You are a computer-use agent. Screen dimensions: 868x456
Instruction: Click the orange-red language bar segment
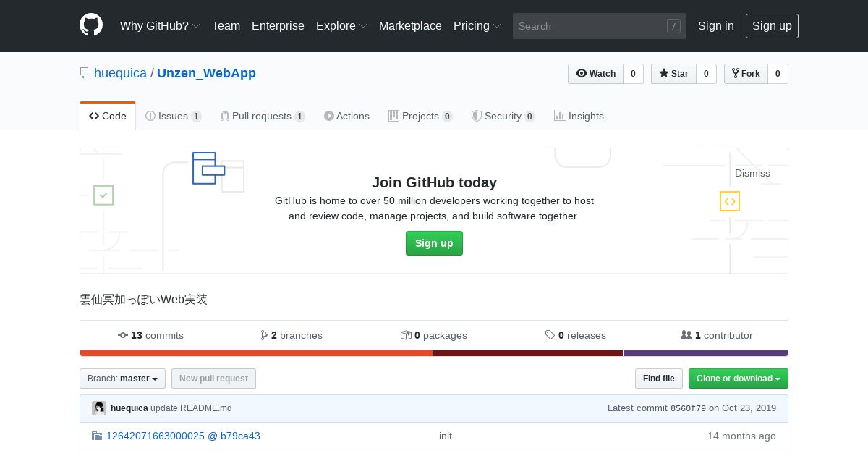click(256, 353)
